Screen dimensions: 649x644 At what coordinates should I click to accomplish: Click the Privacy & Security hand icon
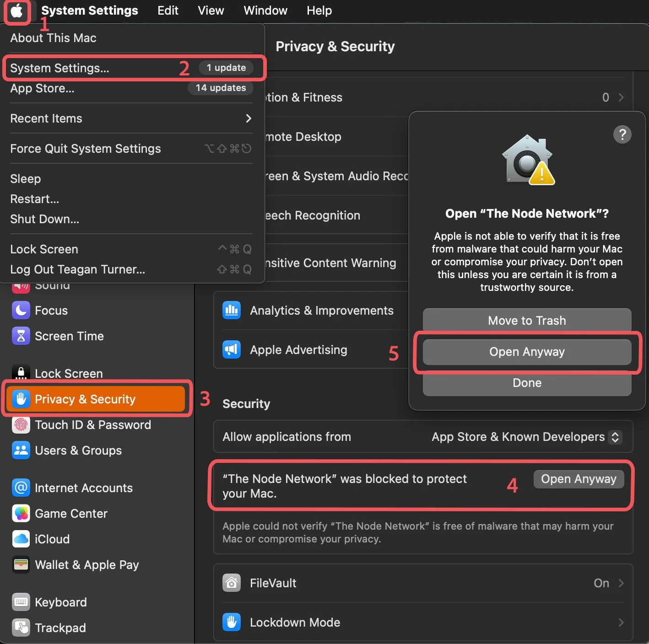(21, 399)
